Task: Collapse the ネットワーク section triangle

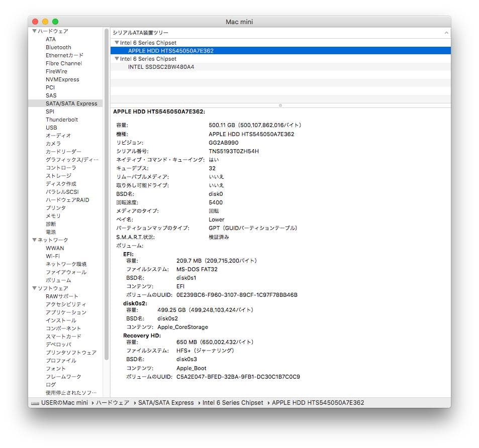Action: click(x=35, y=240)
